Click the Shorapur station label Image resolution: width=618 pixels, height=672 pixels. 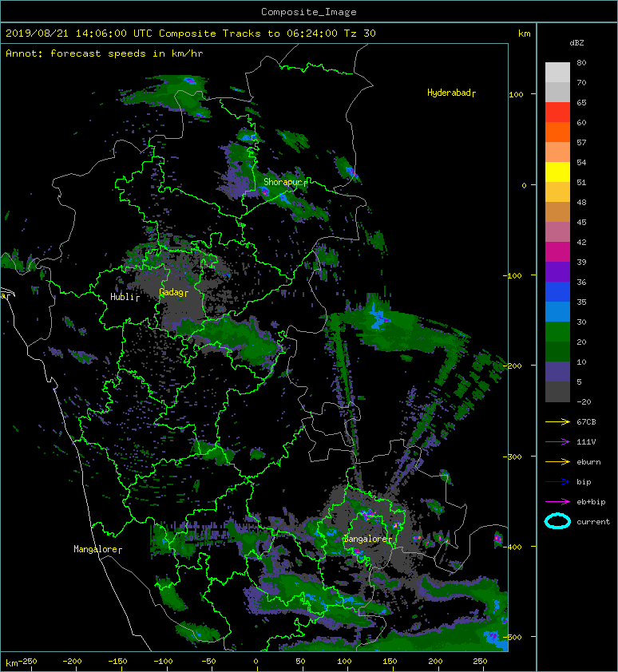point(285,182)
